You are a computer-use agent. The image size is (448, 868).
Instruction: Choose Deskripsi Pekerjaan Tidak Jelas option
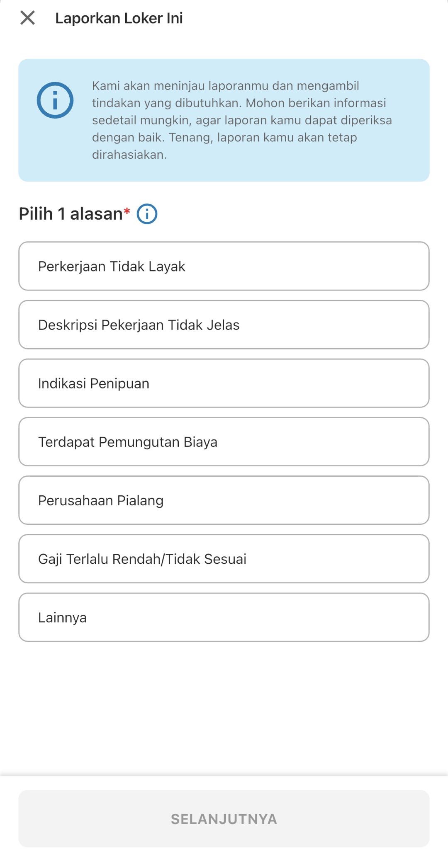tap(224, 325)
